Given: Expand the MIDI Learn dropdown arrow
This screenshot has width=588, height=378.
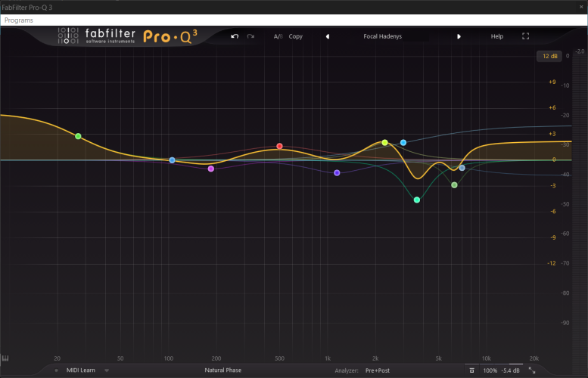Looking at the screenshot, I should click(107, 370).
